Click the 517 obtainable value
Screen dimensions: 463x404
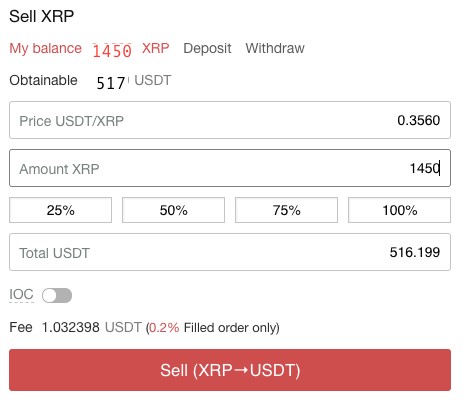coord(111,83)
